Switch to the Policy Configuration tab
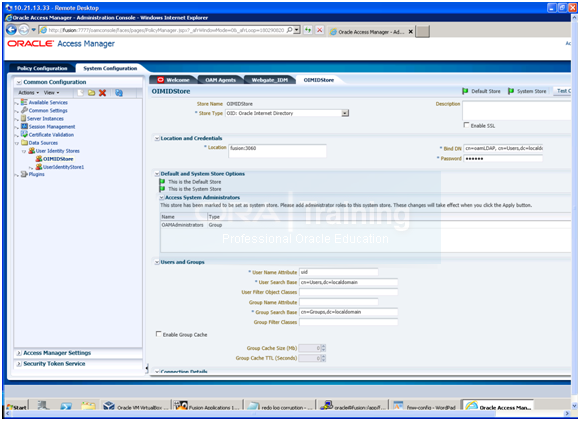580x421 pixels. pos(42,68)
